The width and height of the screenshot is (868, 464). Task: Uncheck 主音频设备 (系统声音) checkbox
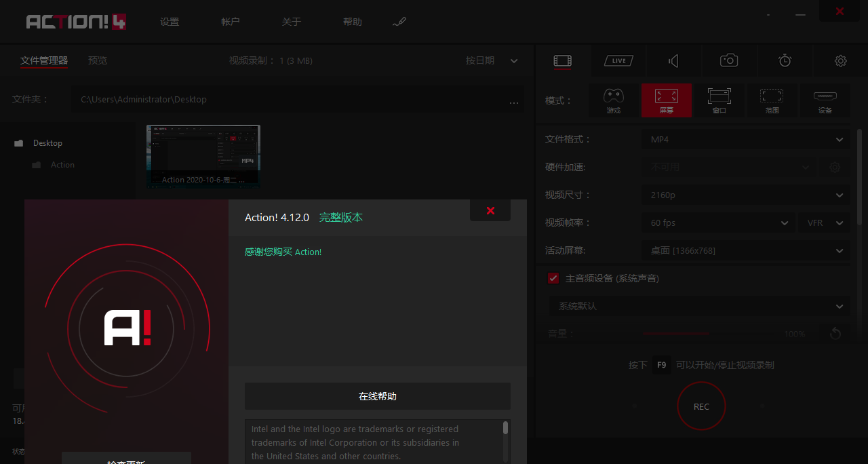[553, 278]
